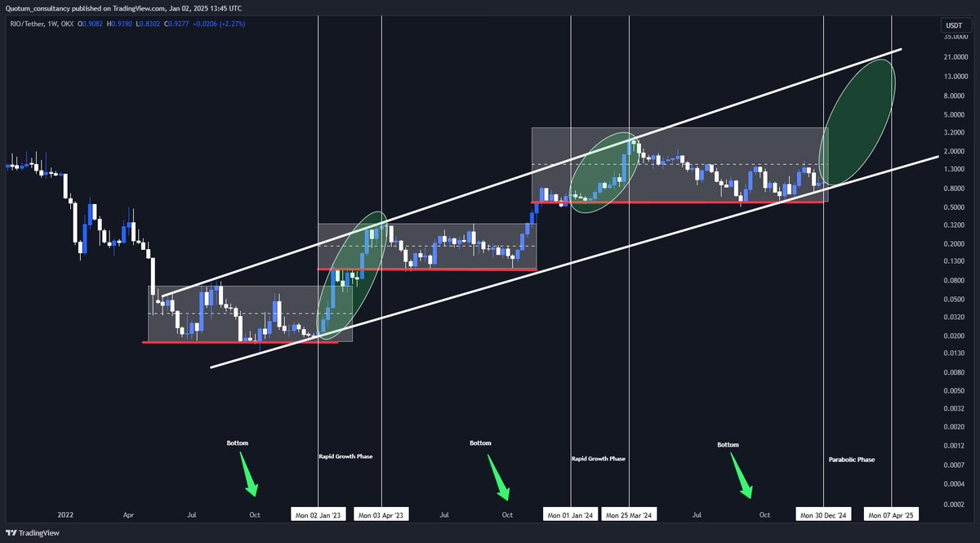980x543 pixels.
Task: Click the 0.5000 price axis label
Action: point(955,207)
